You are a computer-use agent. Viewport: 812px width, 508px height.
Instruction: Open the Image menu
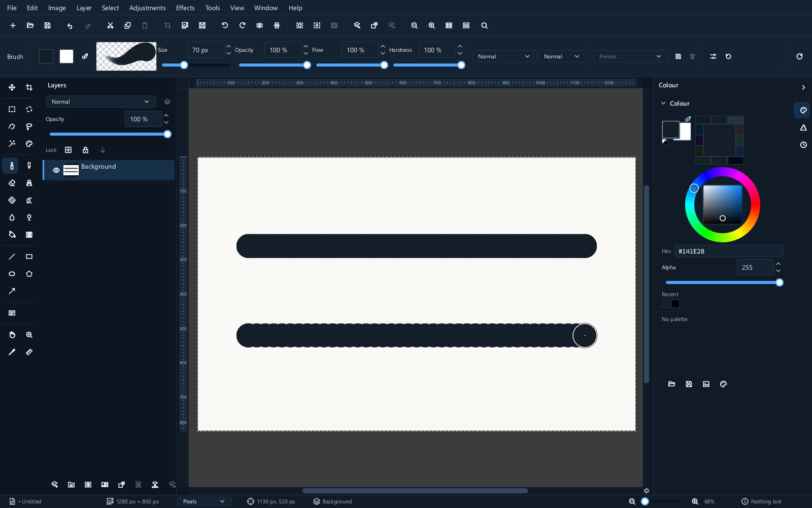coord(57,8)
